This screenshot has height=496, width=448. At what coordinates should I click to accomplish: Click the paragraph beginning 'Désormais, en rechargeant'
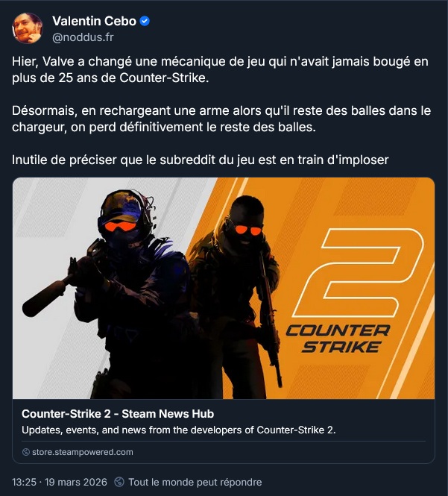221,119
